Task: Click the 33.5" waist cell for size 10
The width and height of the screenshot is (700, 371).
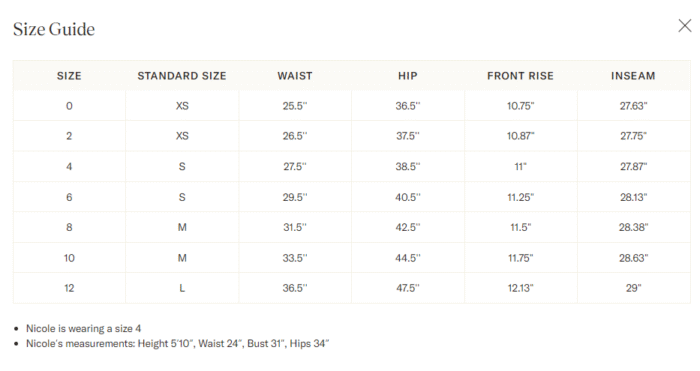Action: pyautogui.click(x=295, y=258)
